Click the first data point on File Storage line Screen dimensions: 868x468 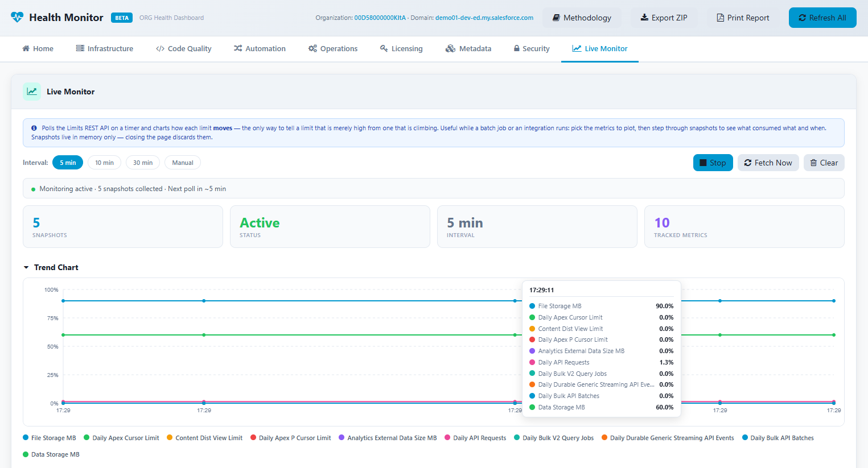point(63,301)
